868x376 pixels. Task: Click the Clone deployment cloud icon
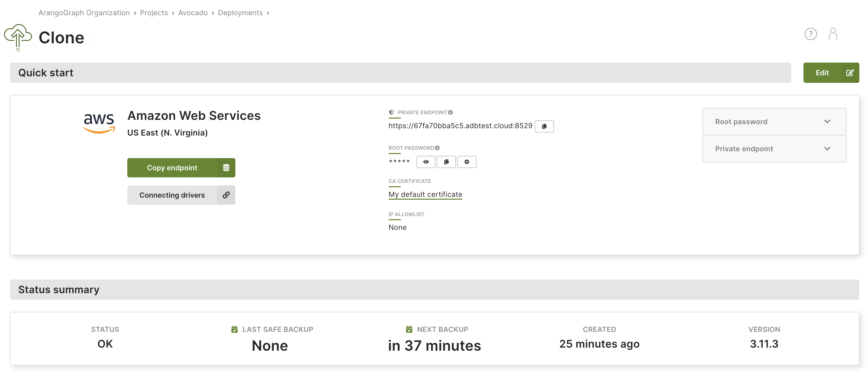point(18,37)
